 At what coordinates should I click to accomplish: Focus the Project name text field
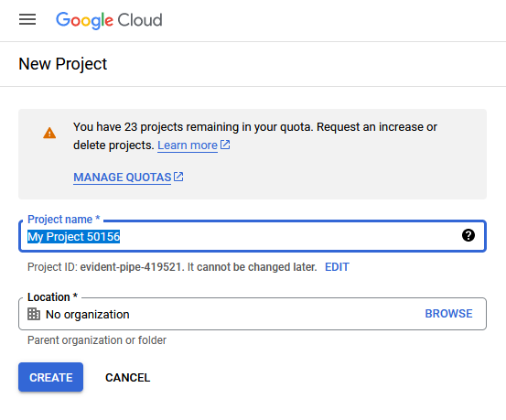253,236
